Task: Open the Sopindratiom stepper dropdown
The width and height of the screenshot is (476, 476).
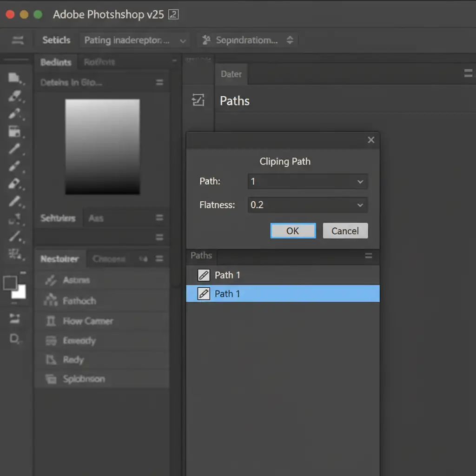Action: coord(290,40)
